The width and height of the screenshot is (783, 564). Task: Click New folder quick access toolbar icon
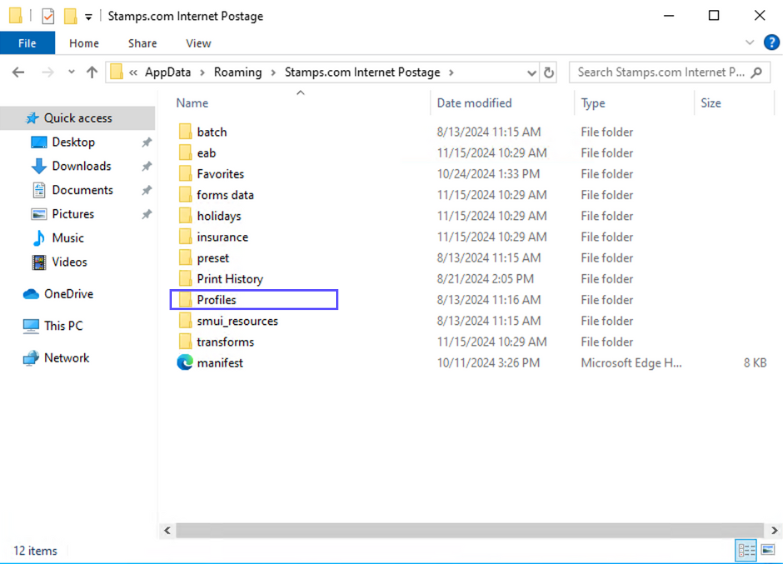[70, 16]
